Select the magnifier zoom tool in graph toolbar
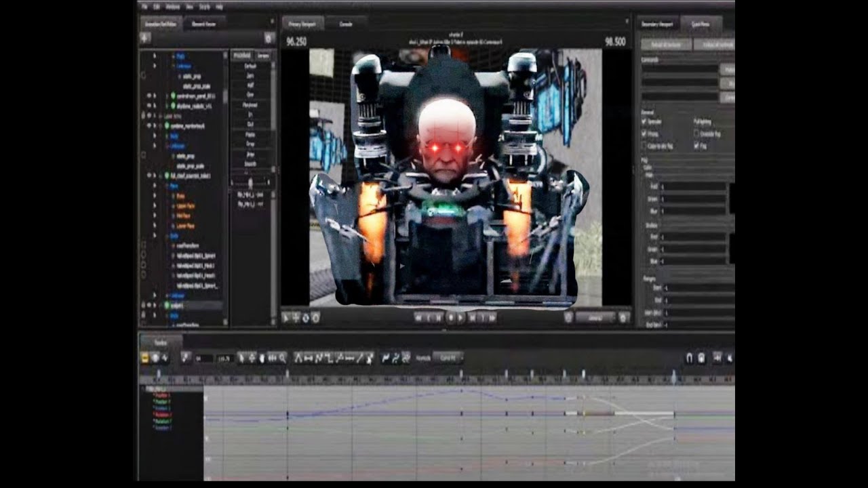 (x=282, y=357)
